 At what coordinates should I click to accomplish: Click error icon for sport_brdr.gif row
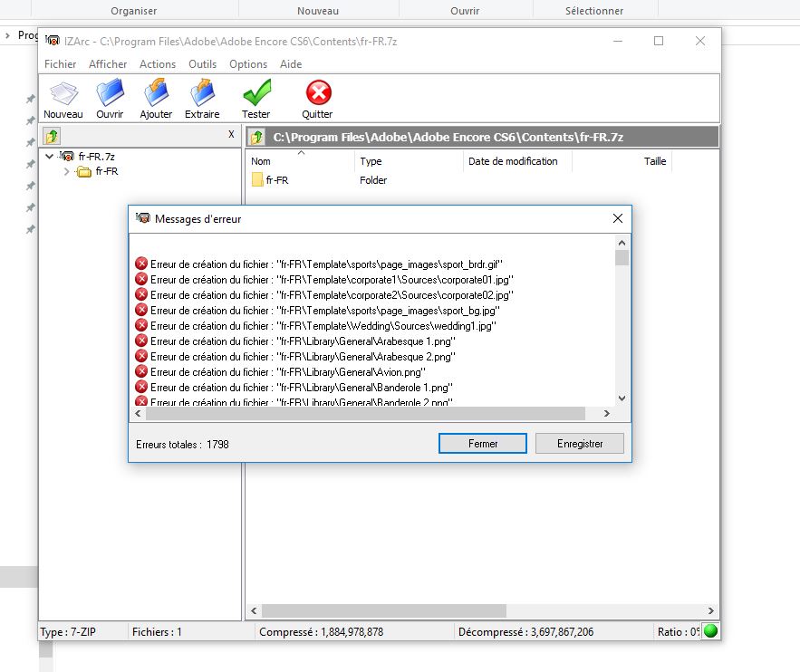pos(141,264)
